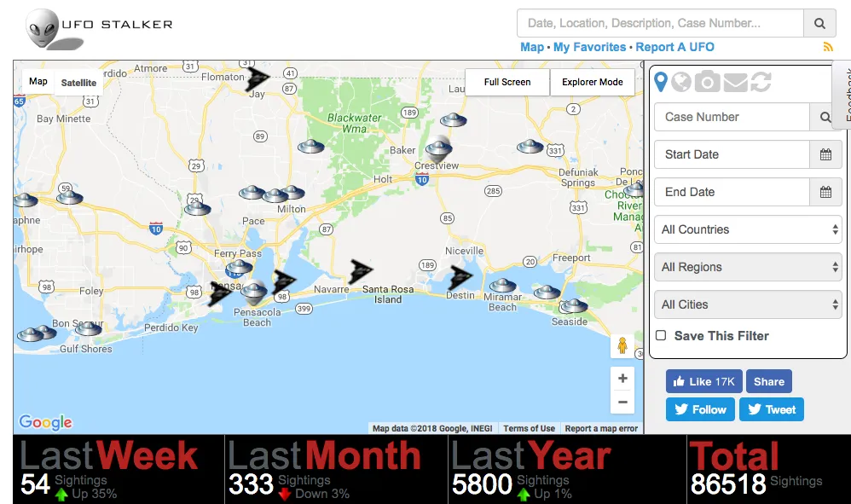Click the Full Screen map button
Screen dimensions: 851x504
pyautogui.click(x=507, y=82)
